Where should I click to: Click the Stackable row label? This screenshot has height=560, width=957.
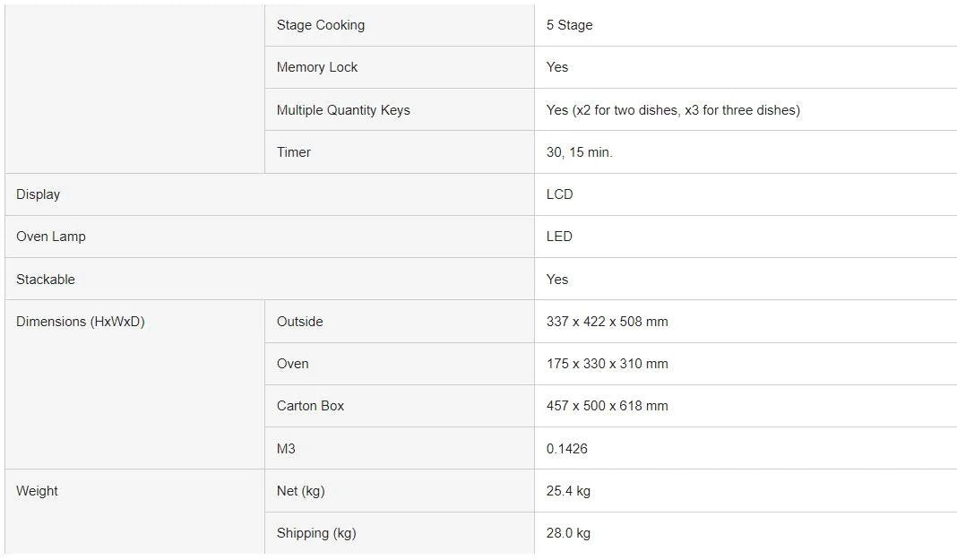tap(46, 280)
